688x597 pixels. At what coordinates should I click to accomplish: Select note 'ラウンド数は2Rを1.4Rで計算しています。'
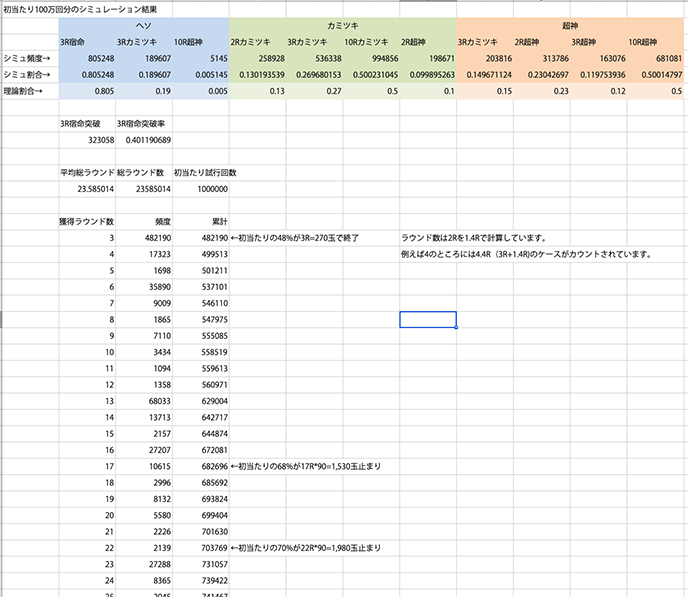click(474, 238)
